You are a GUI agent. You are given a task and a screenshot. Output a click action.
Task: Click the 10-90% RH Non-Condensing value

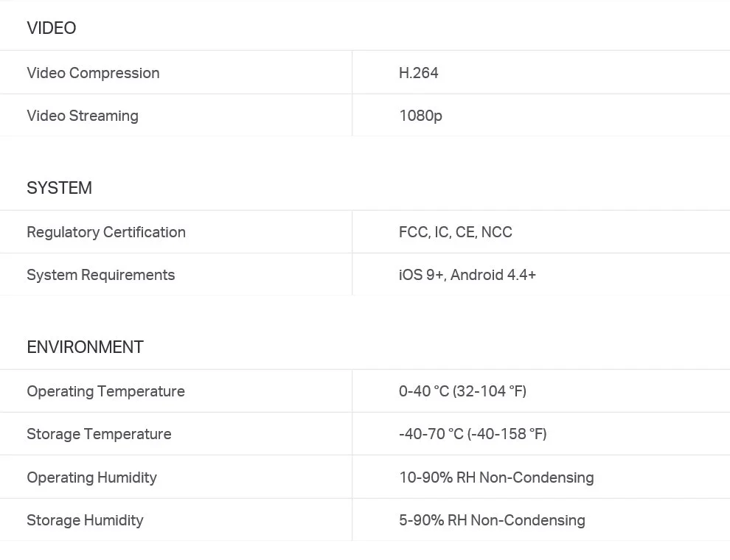tap(496, 477)
